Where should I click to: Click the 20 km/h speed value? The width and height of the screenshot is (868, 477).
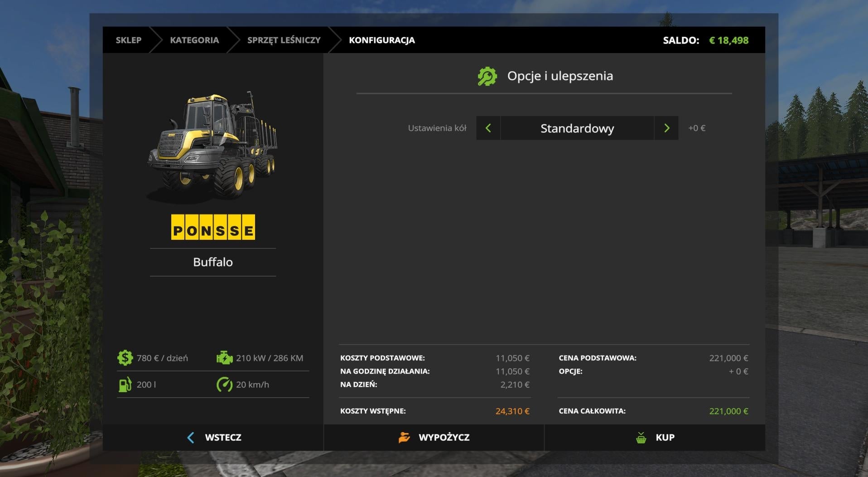[252, 385]
